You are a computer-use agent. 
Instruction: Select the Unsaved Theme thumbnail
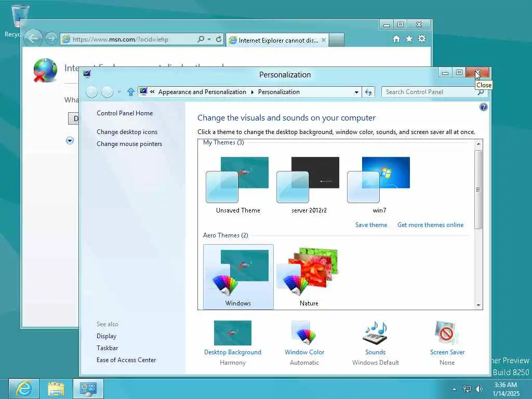point(237,185)
